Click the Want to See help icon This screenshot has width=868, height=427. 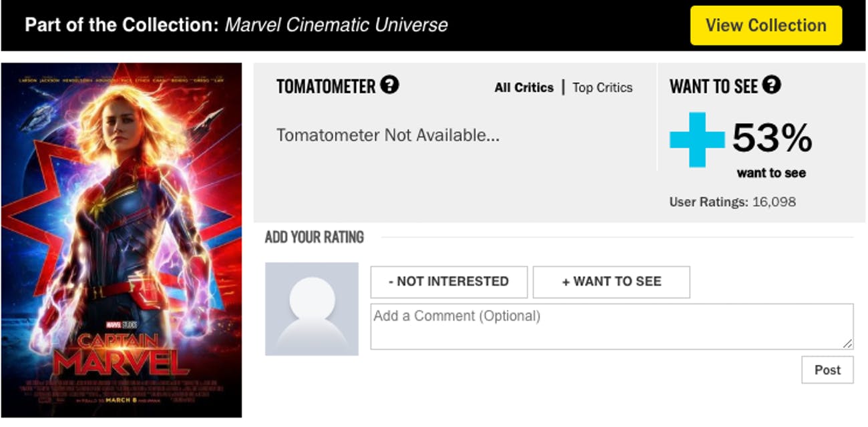tap(772, 85)
